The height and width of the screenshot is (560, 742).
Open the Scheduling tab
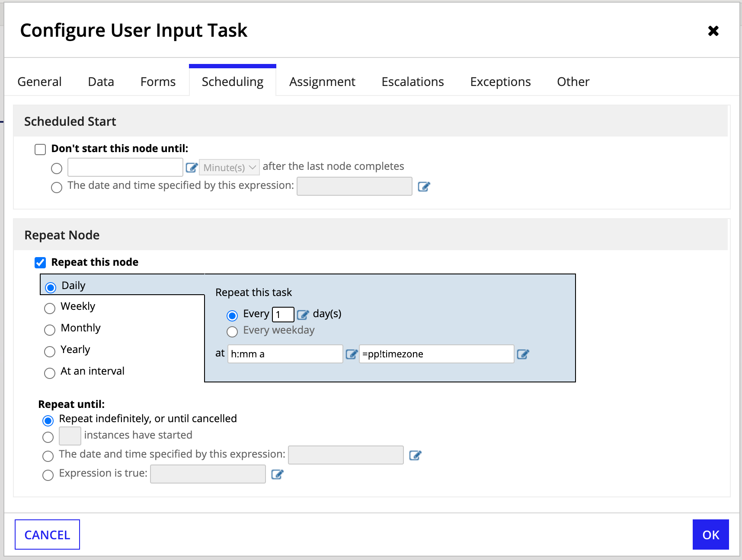pos(233,82)
